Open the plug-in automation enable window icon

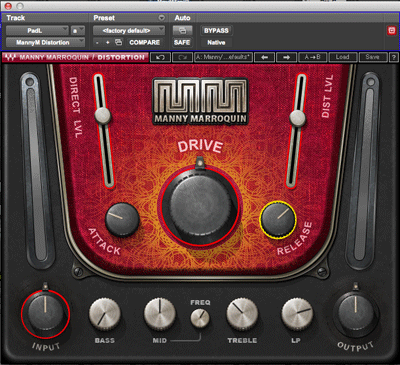pyautogui.click(x=182, y=31)
